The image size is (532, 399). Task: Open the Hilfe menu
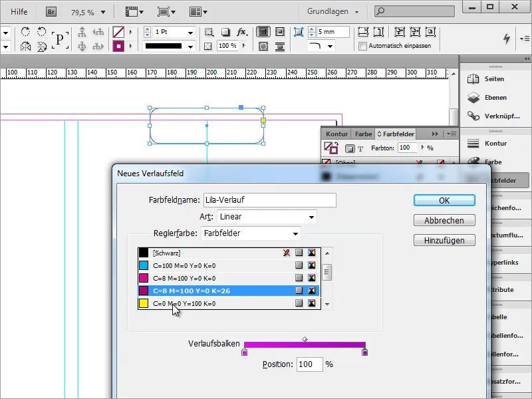(19, 12)
